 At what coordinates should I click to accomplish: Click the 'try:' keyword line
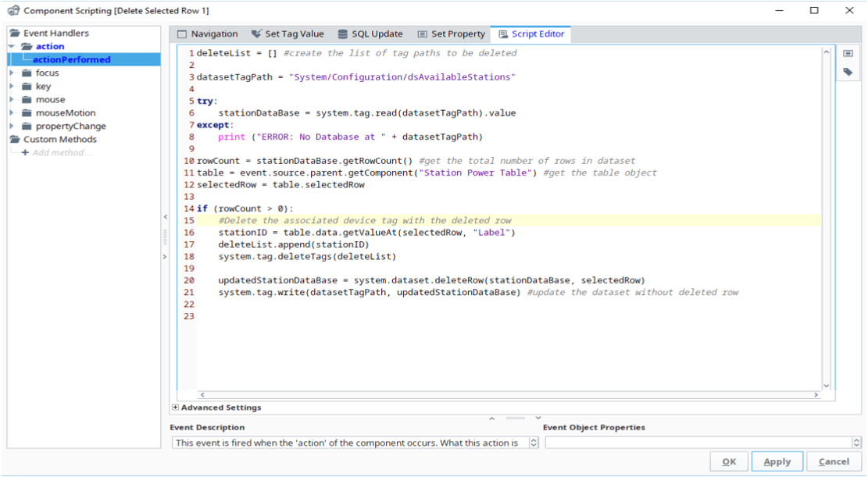207,101
